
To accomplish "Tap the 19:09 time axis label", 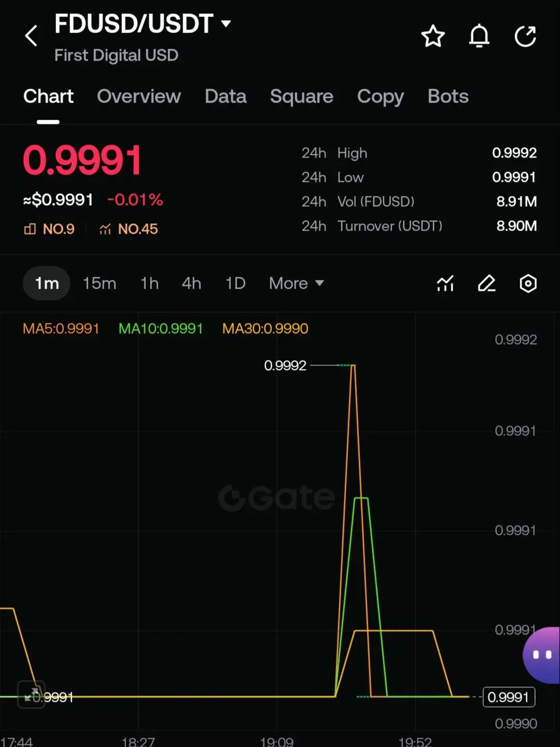I will pos(277,741).
